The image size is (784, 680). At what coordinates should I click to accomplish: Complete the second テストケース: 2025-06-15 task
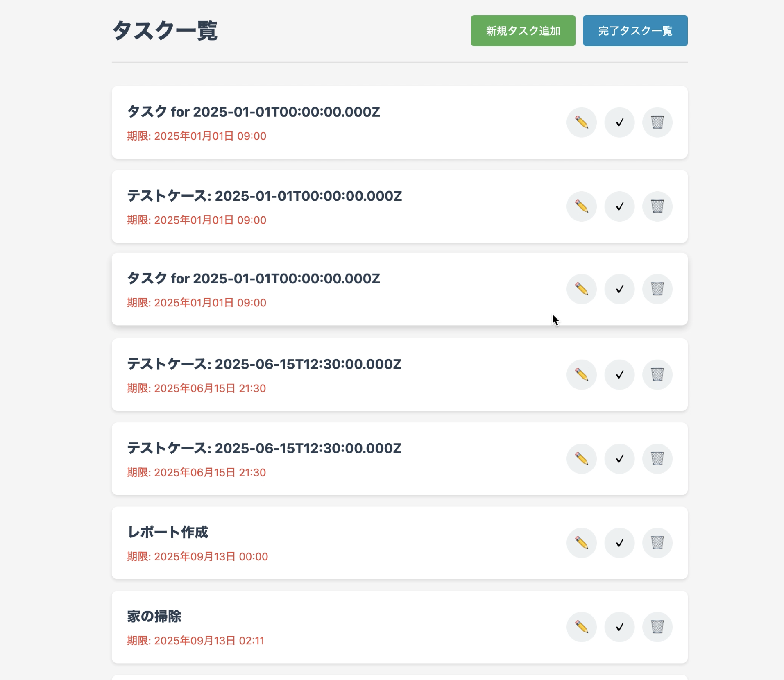click(x=619, y=459)
